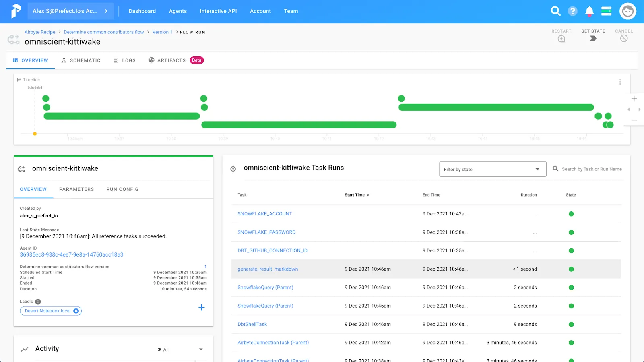Sort by the Duration column header
Image resolution: width=644 pixels, height=362 pixels.
pyautogui.click(x=529, y=195)
